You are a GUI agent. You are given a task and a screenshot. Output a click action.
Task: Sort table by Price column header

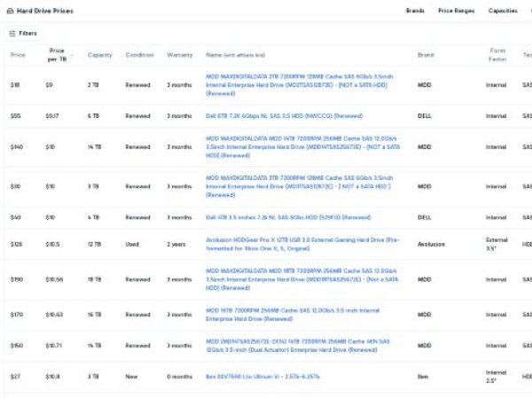coord(18,55)
